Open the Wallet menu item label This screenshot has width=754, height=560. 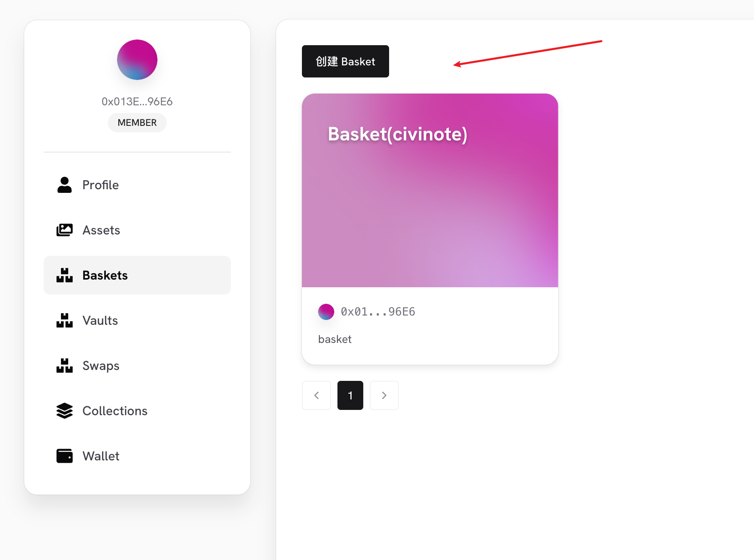(x=101, y=456)
